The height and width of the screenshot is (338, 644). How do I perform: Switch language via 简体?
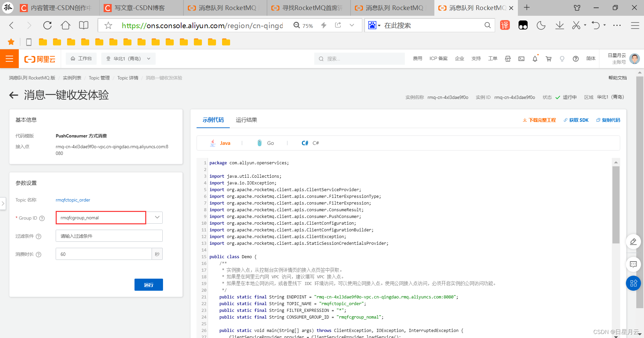(591, 58)
